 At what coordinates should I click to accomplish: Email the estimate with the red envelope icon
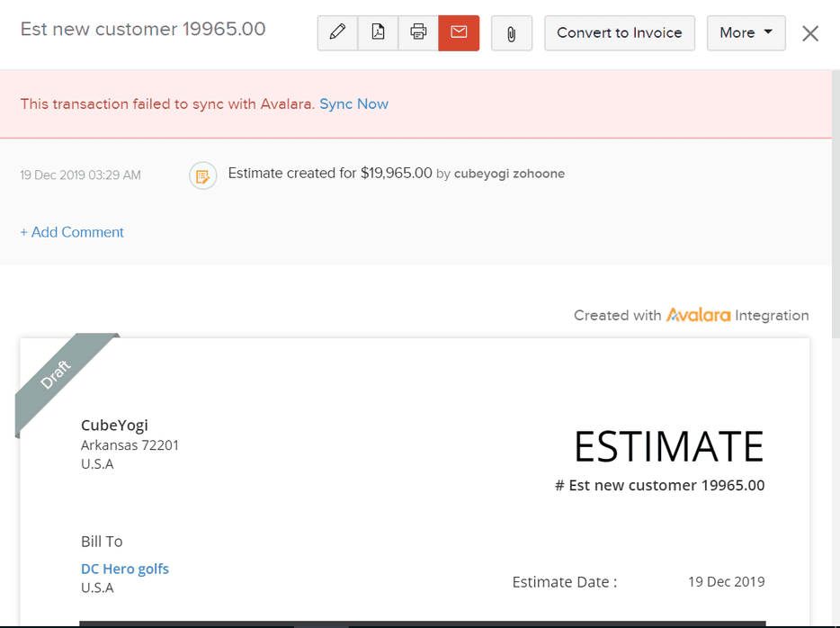459,32
